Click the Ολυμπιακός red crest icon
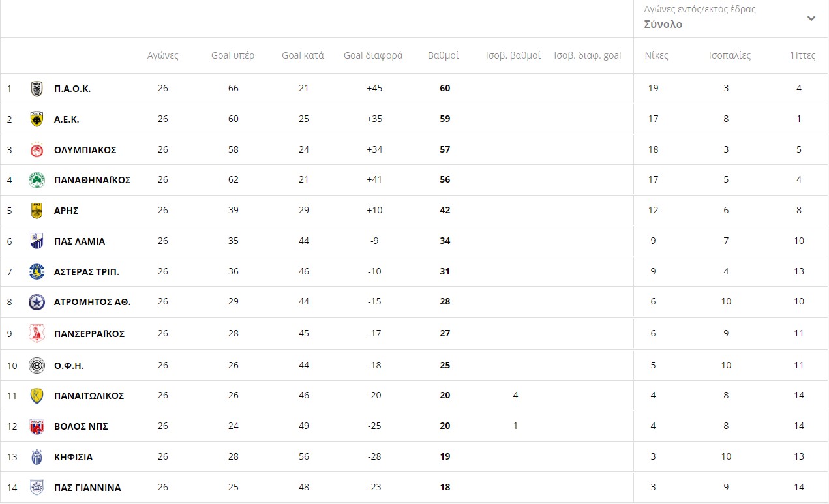The height and width of the screenshot is (504, 829). (x=37, y=150)
